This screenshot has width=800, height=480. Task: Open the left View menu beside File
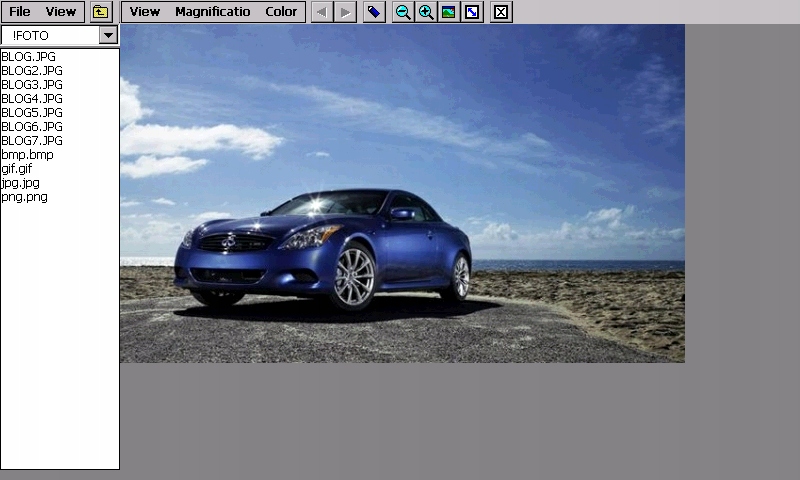coord(61,12)
